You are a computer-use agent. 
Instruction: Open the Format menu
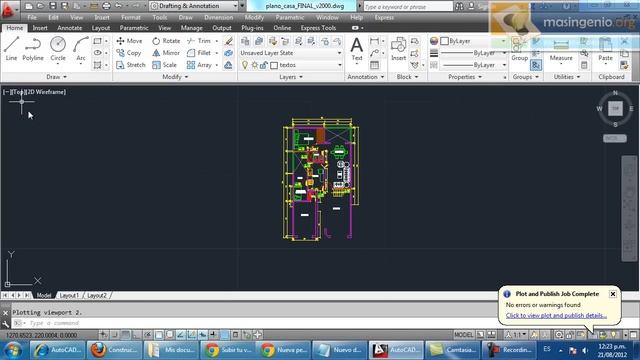point(131,18)
